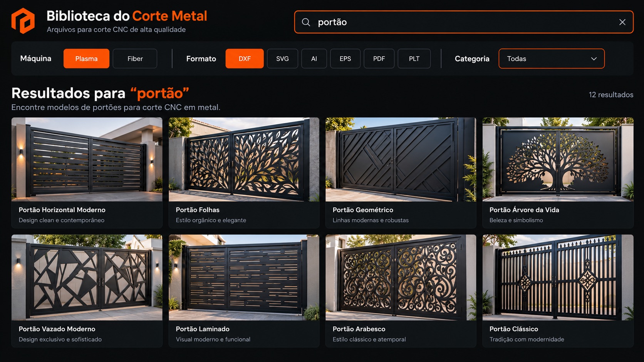This screenshot has width=644, height=362.
Task: Select the Plasma machine filter
Action: (x=86, y=58)
